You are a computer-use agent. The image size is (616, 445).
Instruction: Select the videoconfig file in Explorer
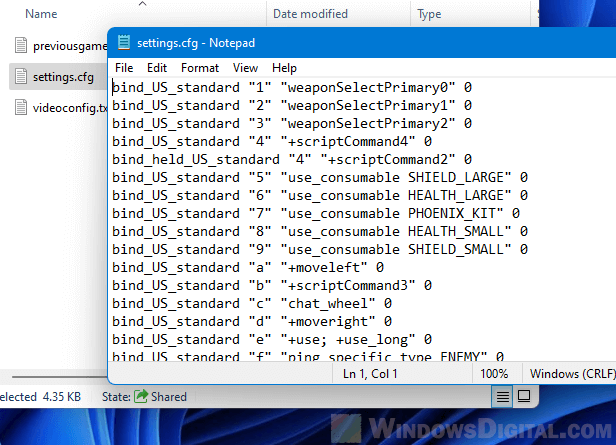(x=70, y=108)
